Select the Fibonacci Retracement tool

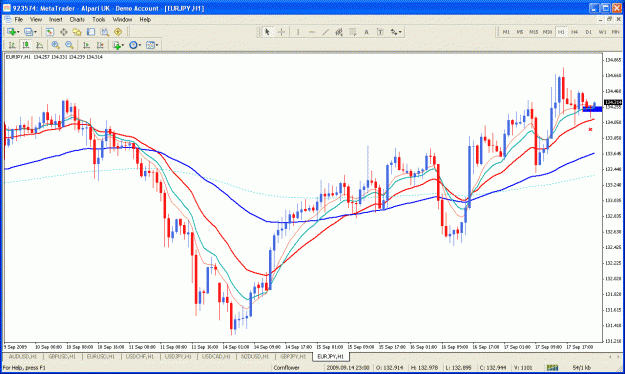click(353, 32)
